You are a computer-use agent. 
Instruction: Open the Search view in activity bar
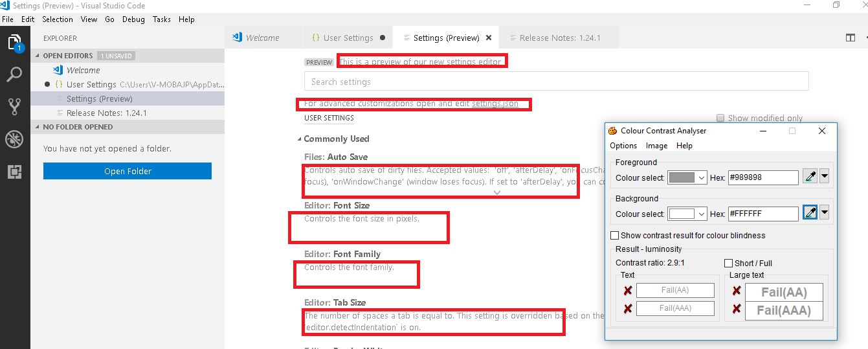click(15, 74)
